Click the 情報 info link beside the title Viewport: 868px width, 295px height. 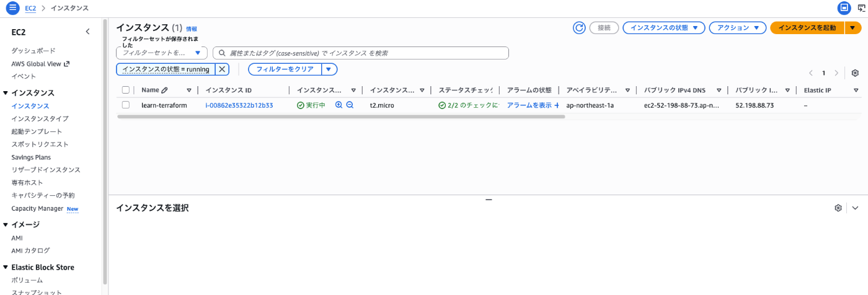pos(192,29)
